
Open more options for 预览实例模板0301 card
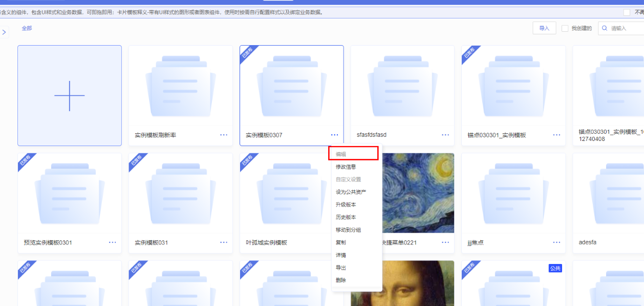point(113,242)
